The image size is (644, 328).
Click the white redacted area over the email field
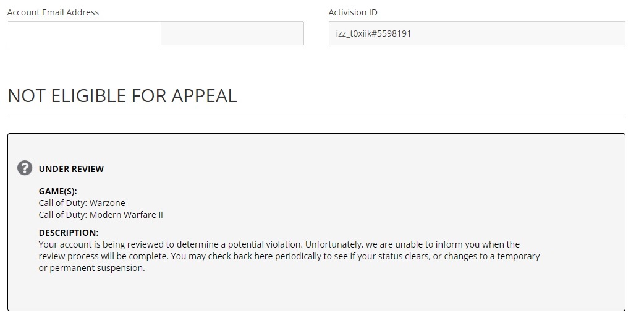tap(83, 33)
